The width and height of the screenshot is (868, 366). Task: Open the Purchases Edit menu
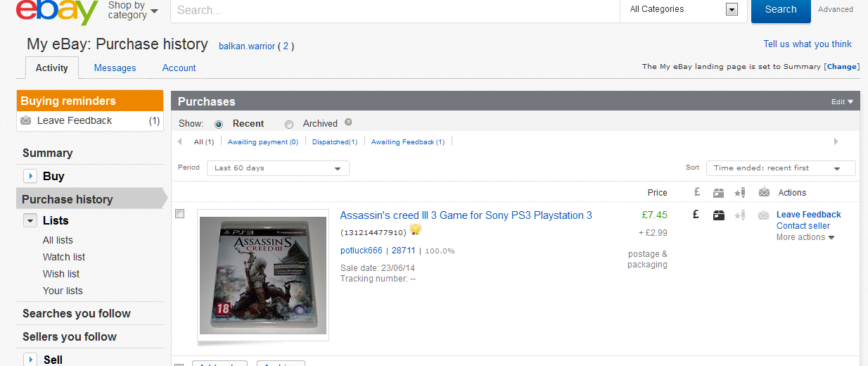[842, 101]
